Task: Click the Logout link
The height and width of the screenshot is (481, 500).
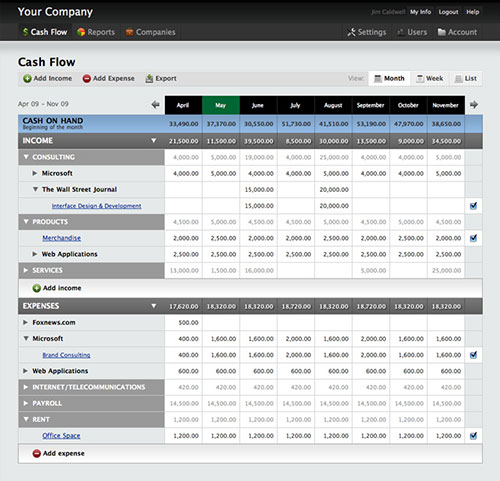Action: coord(448,12)
